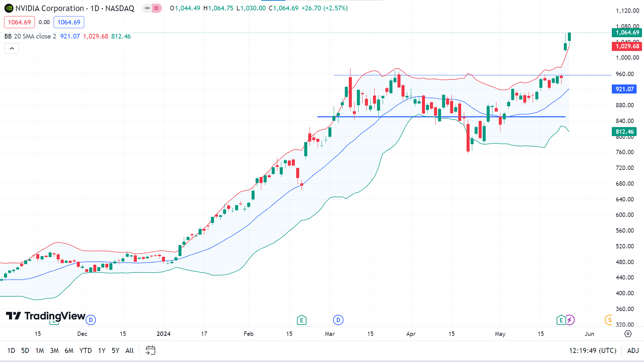Click the TradingView logo
The height and width of the screenshot is (362, 644).
pos(46,316)
